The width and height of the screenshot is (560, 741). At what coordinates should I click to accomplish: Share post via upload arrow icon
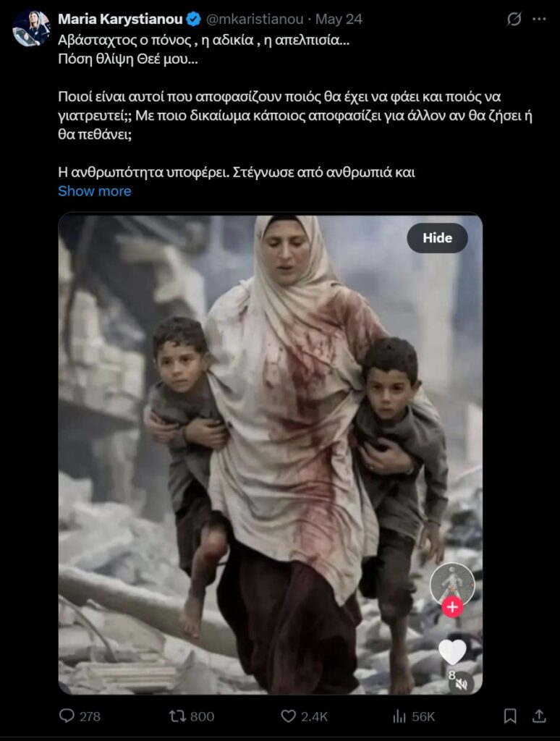tap(539, 716)
